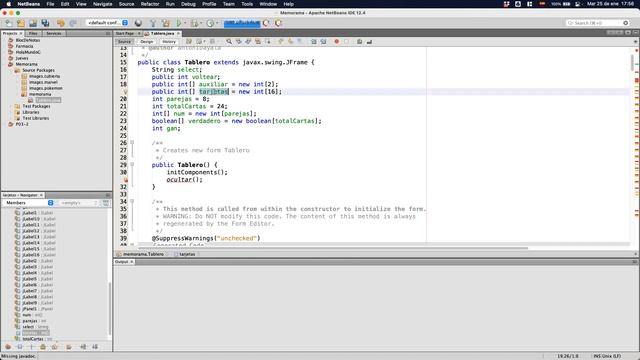
Task: Switch to Source view
Action: point(124,42)
